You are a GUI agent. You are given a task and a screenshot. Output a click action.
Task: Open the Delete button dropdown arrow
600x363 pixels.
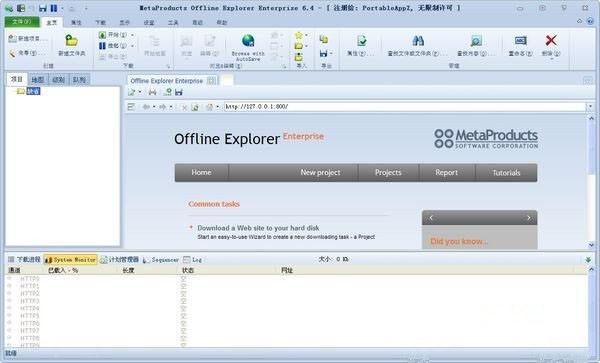pos(551,59)
